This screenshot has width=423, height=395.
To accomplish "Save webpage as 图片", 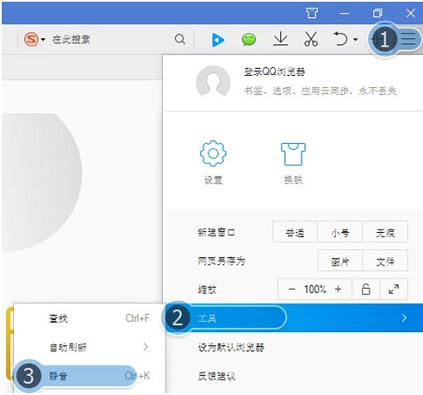I will click(340, 261).
